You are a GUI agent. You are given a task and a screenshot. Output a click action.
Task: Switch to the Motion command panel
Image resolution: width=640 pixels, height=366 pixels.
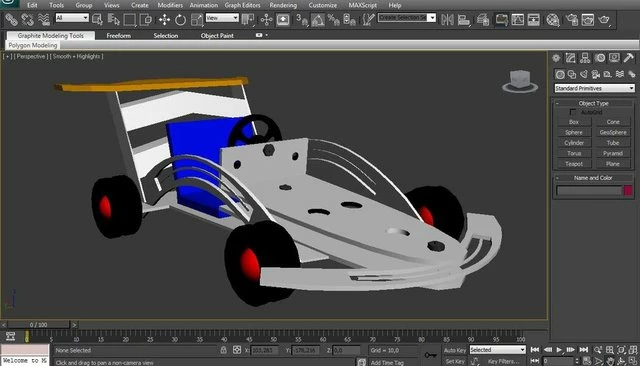click(600, 58)
